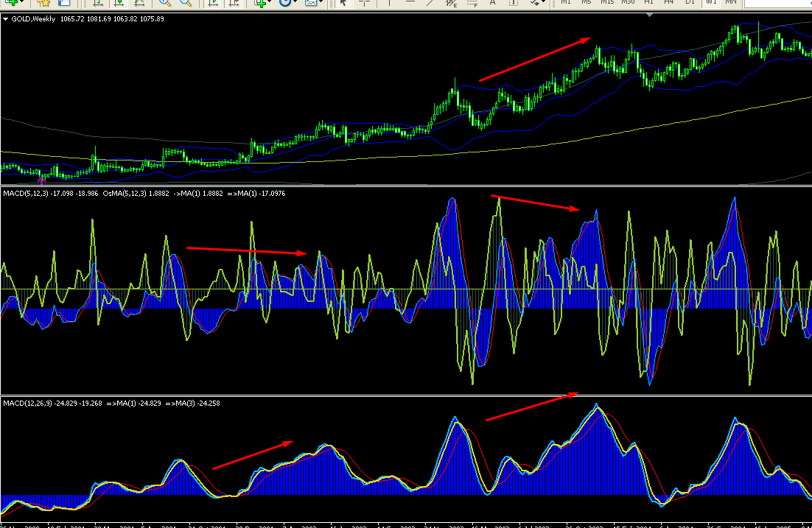This screenshot has width=812, height=528.
Task: Toggle the Chart Shift option
Action: pyautogui.click(x=234, y=3)
